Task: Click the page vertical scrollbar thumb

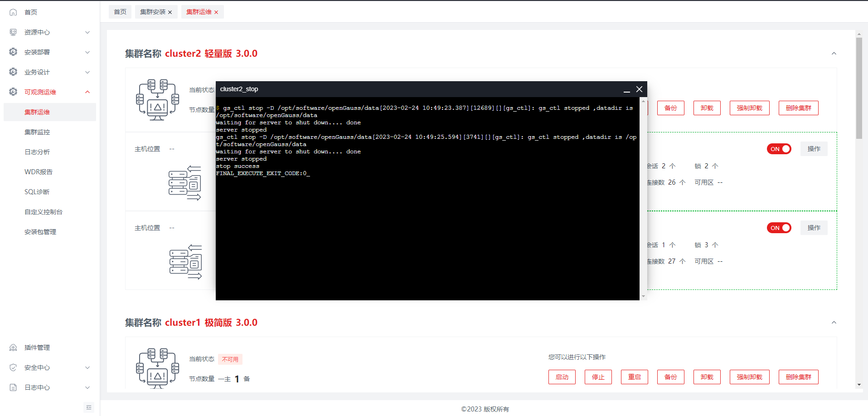Action: [x=859, y=88]
